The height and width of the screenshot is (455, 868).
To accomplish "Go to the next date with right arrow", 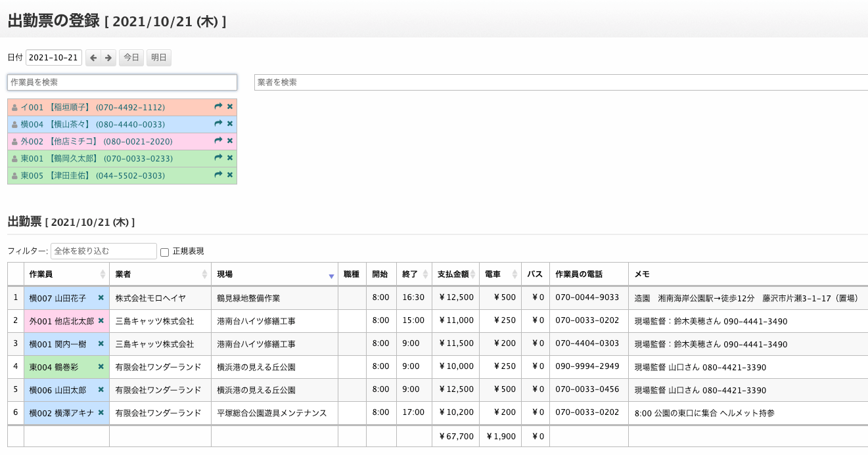I will click(x=108, y=58).
